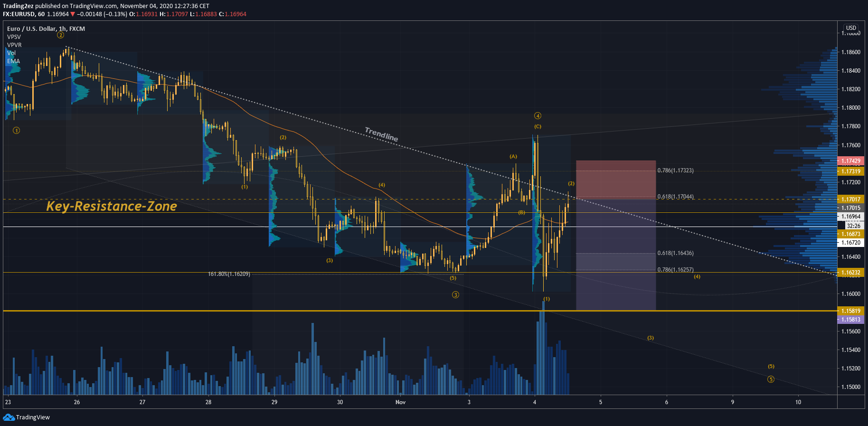Click the red 1.17429 price label

click(x=851, y=161)
